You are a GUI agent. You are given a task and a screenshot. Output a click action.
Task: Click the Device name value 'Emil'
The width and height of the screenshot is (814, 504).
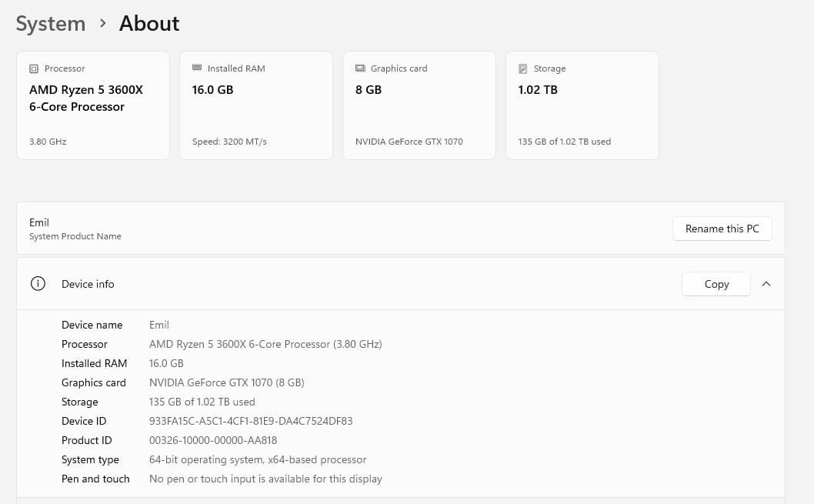click(158, 325)
